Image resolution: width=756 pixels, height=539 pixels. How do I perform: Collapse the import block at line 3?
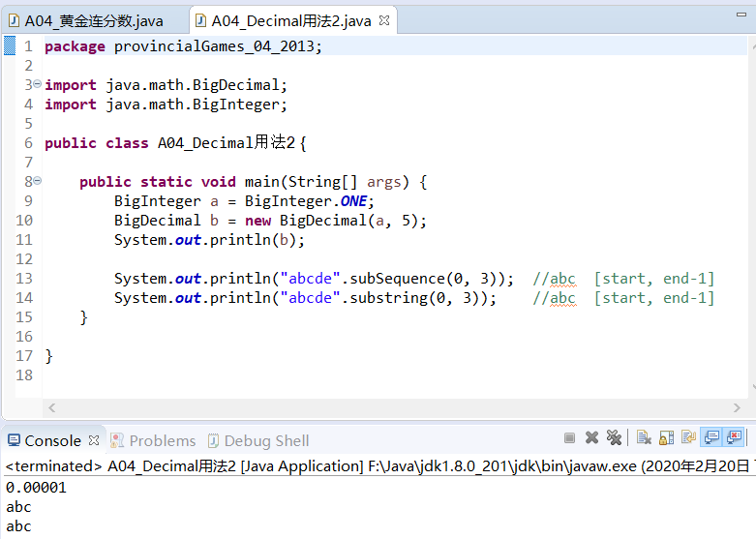click(37, 84)
